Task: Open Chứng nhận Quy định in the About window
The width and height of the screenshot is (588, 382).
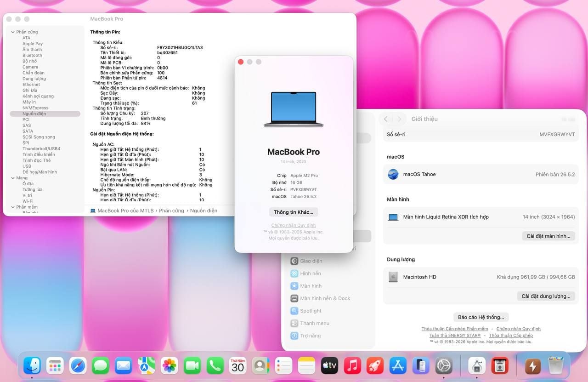Action: click(x=294, y=226)
